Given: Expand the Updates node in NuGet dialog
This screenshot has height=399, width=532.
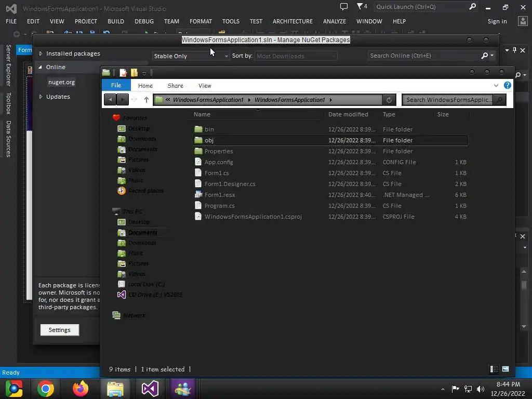Looking at the screenshot, I should pos(41,97).
